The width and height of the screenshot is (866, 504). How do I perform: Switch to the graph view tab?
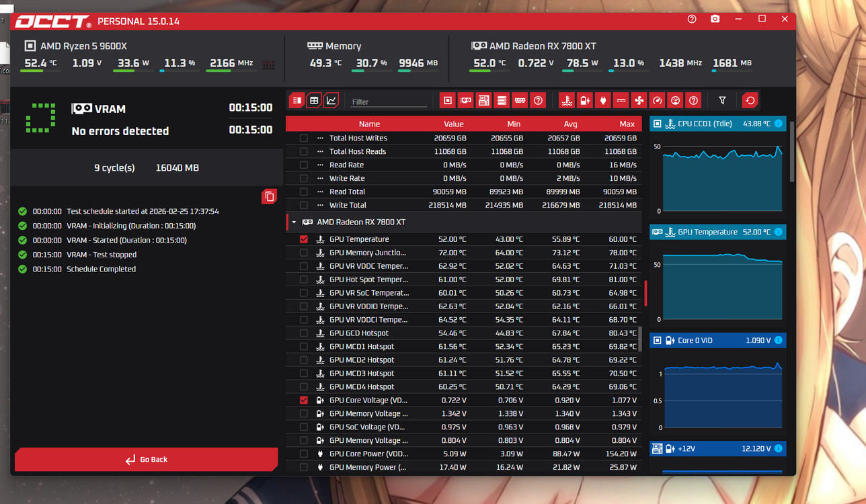click(331, 101)
